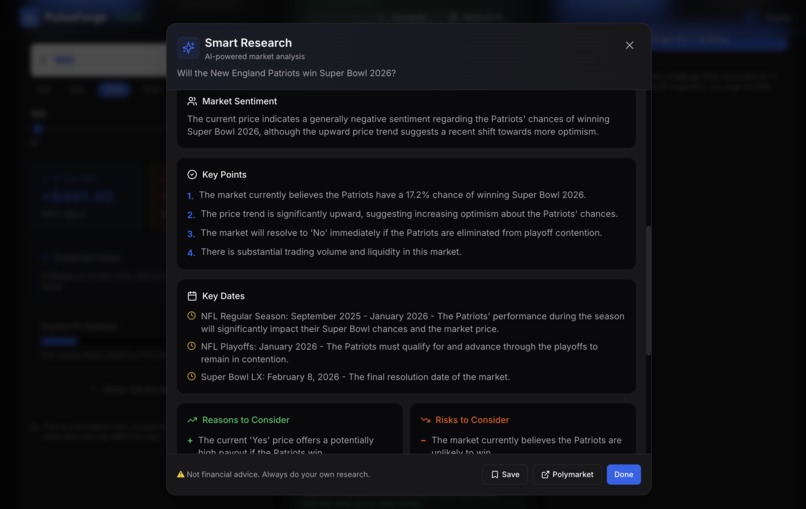Click the warning icon near disclaimer
Viewport: 806px width, 509px height.
click(x=180, y=475)
